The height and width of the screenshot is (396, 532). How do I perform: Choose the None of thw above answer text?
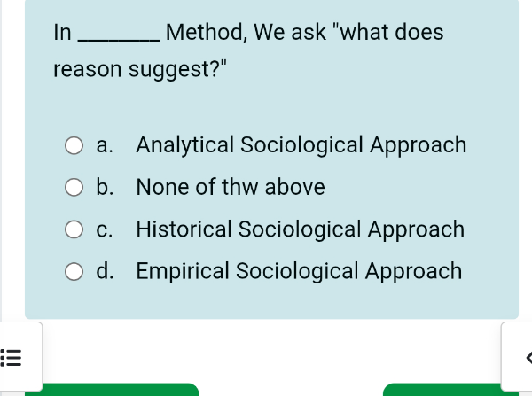tap(231, 187)
